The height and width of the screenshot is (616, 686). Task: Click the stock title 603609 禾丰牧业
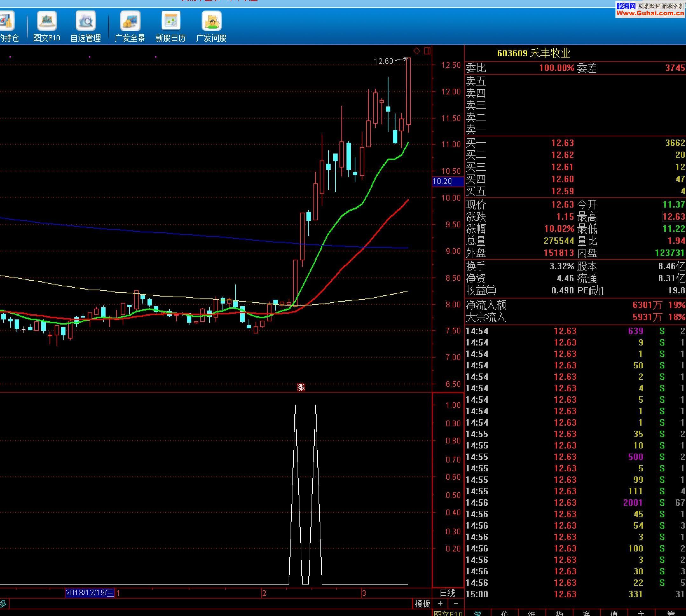(x=534, y=53)
